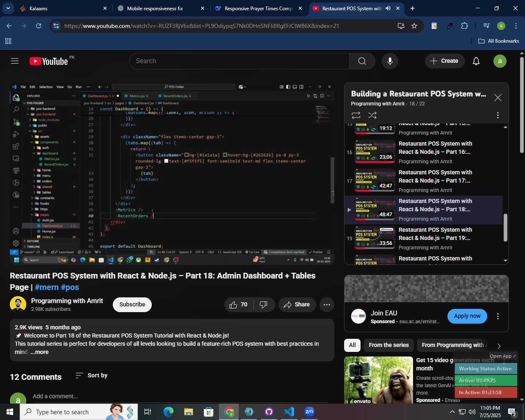Select the All filter chip
This screenshot has width=525, height=420.
tap(352, 345)
